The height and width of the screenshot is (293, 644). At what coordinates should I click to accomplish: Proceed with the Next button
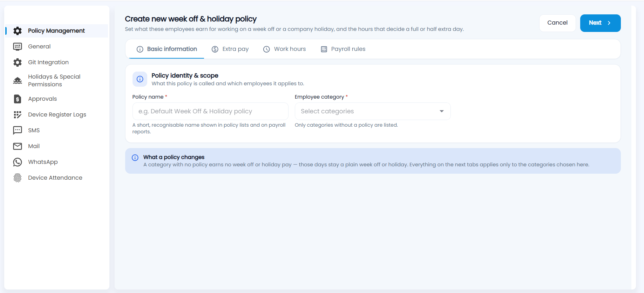600,23
